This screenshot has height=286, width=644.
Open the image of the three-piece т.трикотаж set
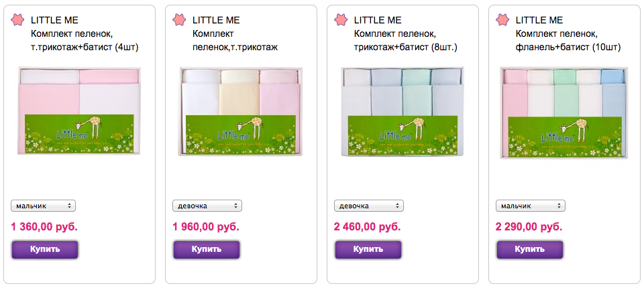241,112
